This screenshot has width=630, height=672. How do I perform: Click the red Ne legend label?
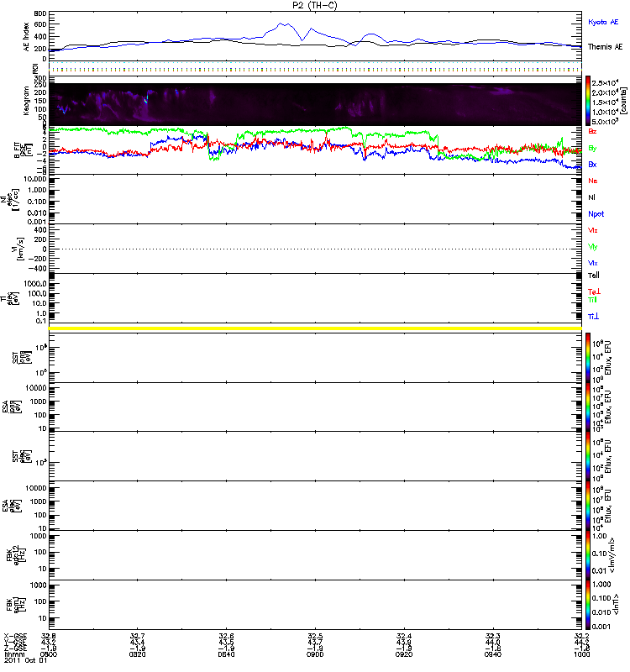click(x=593, y=181)
